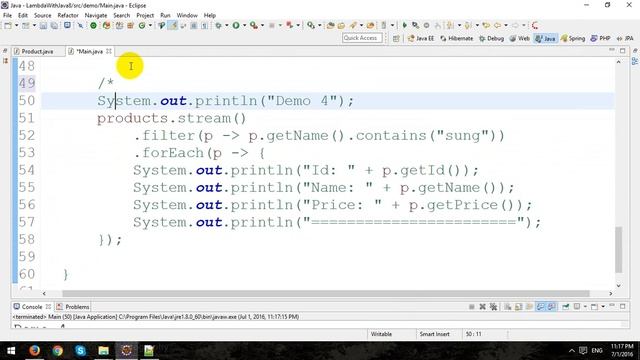Click the Forward navigation arrow icon
640x360 pixels.
pyautogui.click(x=515, y=25)
